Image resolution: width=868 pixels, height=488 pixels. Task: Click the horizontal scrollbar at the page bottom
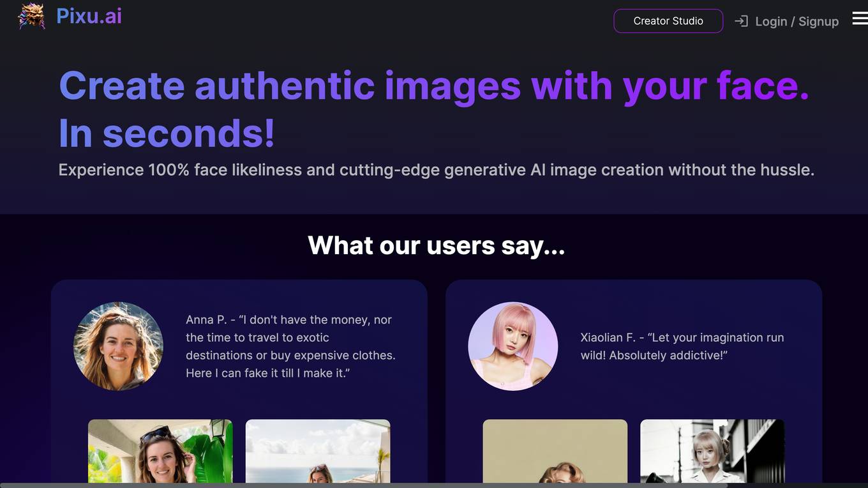coord(364,485)
